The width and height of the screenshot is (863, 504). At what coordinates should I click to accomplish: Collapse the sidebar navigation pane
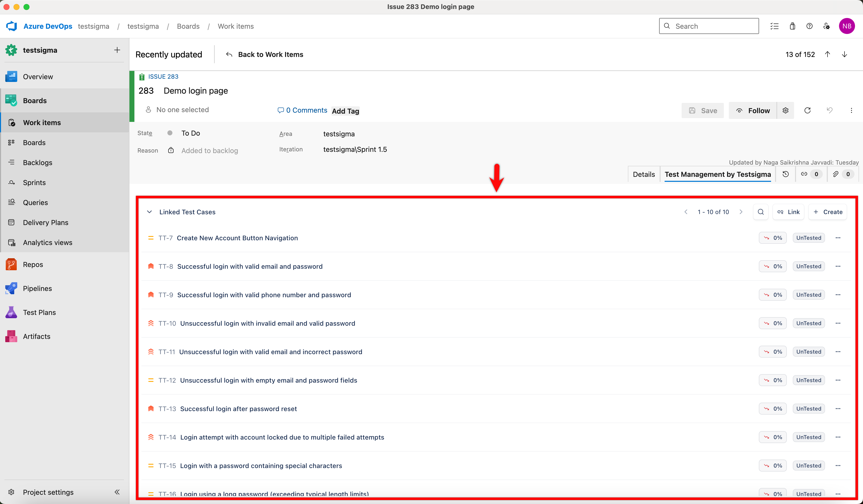(117, 492)
